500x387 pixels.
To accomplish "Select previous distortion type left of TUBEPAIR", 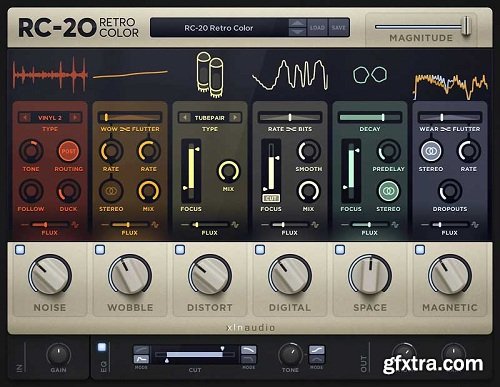I will 184,117.
